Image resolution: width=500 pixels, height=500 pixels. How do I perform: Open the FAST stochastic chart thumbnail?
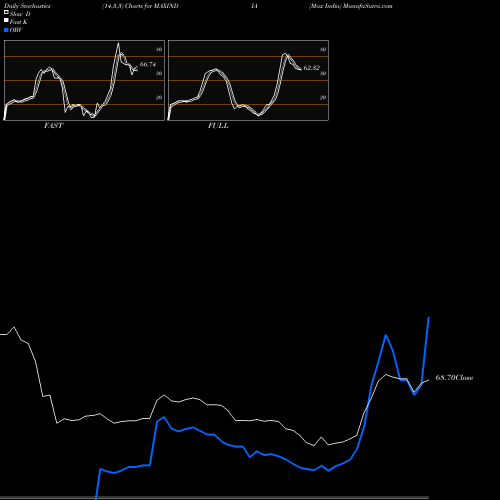[84, 80]
